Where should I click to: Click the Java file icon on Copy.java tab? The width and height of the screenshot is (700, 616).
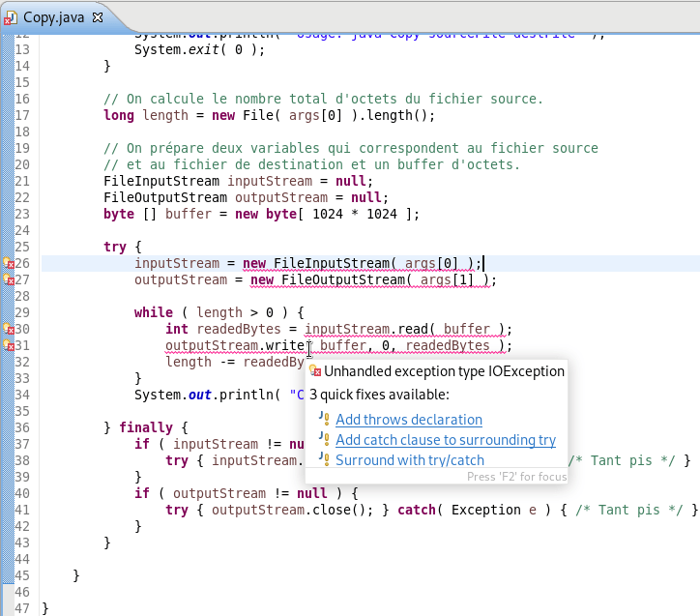(11, 17)
